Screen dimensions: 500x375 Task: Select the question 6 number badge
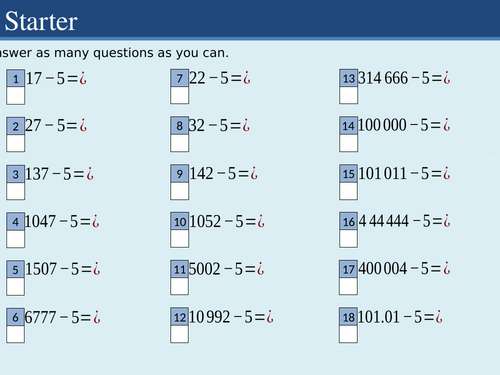16,317
